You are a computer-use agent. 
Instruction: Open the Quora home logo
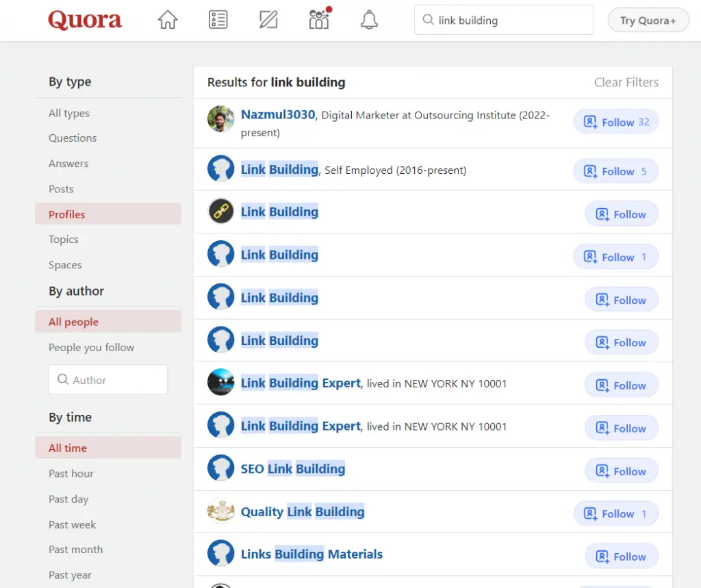(84, 20)
